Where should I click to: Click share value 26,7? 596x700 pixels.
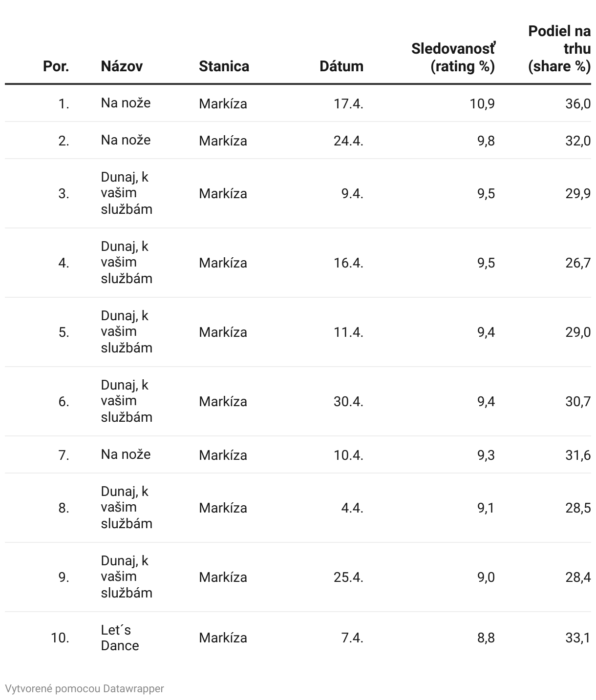tap(578, 263)
